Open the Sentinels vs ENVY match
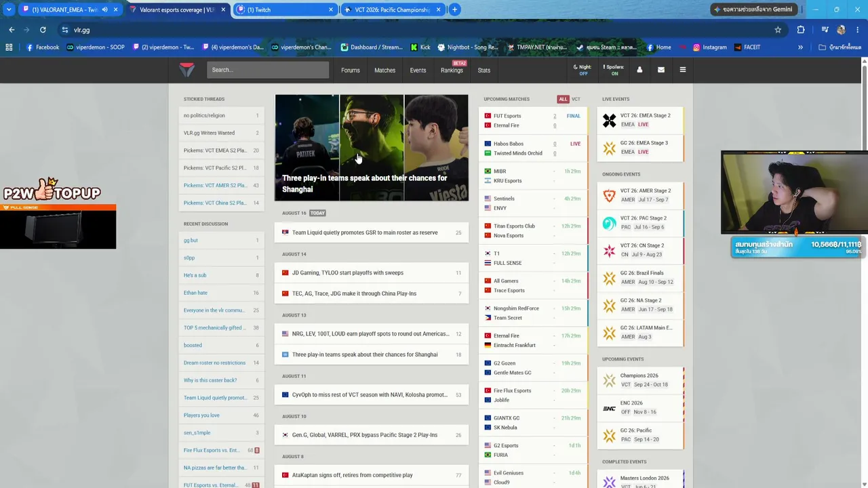868x488 pixels. (x=533, y=203)
